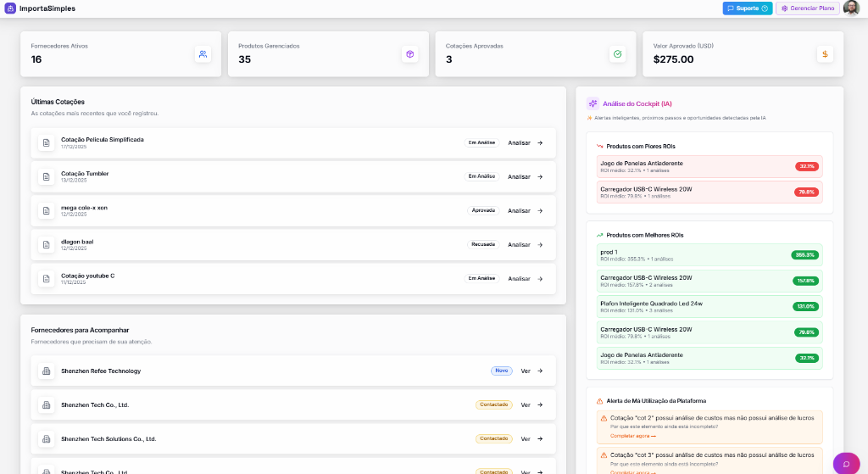This screenshot has width=868, height=474.
Task: Click document icon for diagon baal
Action: 47,245
